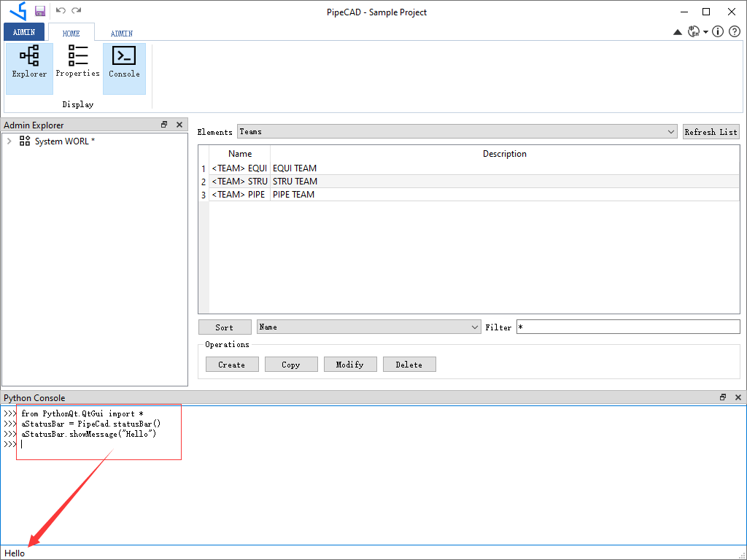The width and height of the screenshot is (747, 560).
Task: Switch to the ADMIN ribbon tab
Action: [x=121, y=33]
